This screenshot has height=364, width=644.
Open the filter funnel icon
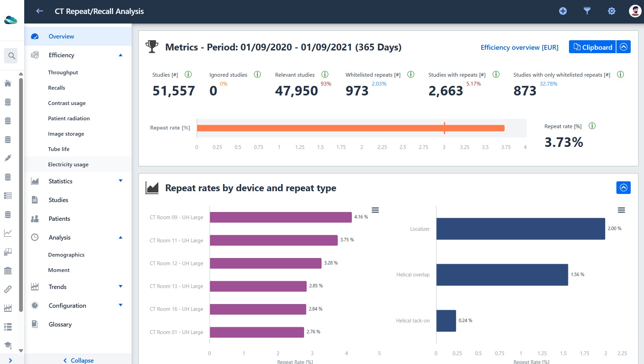click(x=587, y=11)
